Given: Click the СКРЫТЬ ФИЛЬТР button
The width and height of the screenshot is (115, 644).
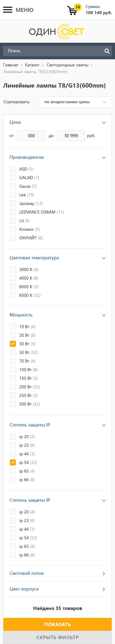Looking at the screenshot, I should pos(57,637).
